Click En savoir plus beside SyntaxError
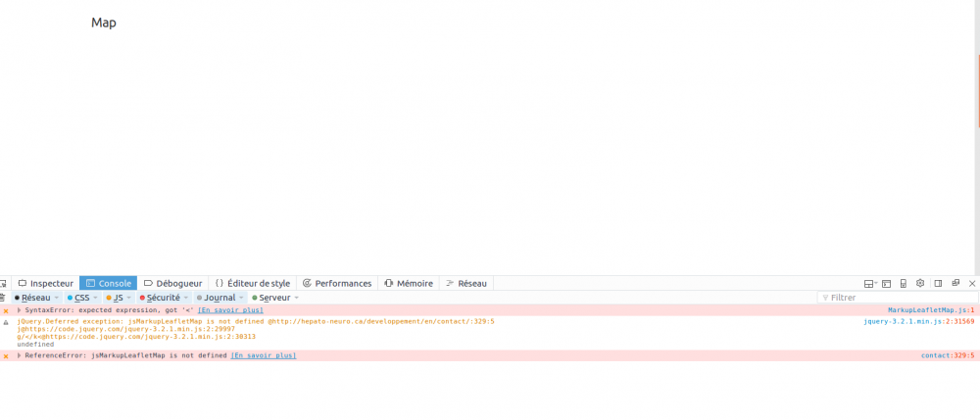Screen dimensions: 980x420 [x=230, y=310]
